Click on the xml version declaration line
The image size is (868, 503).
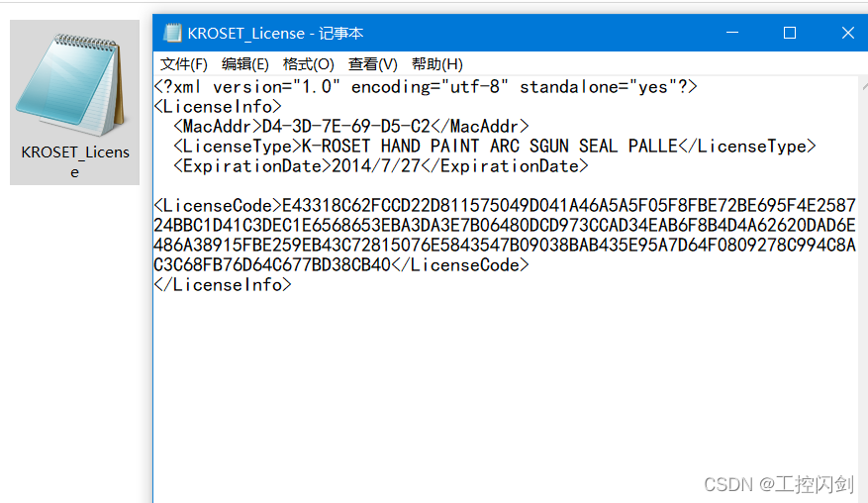(426, 87)
